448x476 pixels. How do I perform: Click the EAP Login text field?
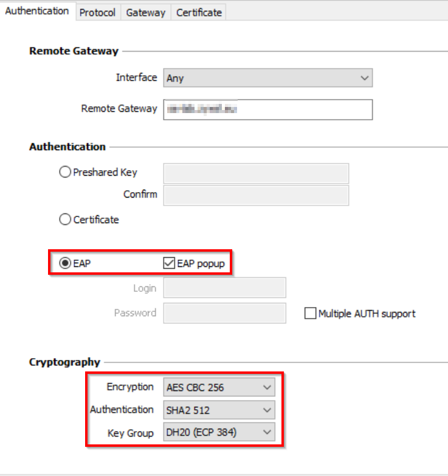(224, 288)
